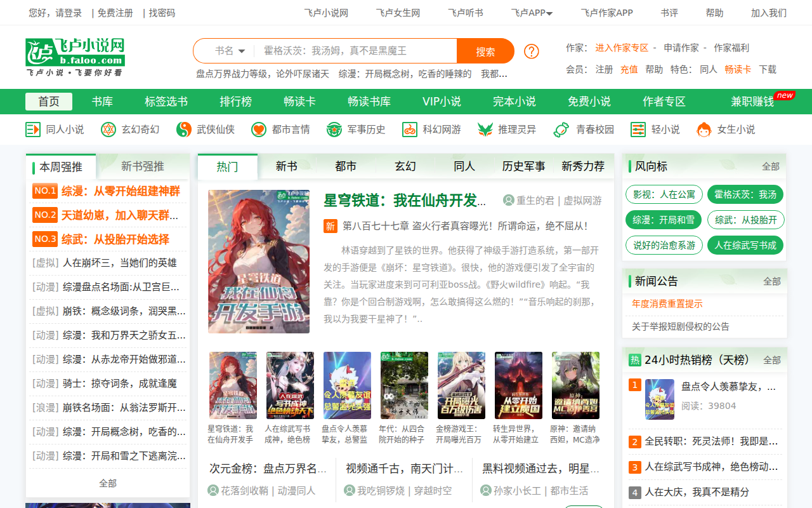Click 全部 beside 风向标

(x=771, y=166)
